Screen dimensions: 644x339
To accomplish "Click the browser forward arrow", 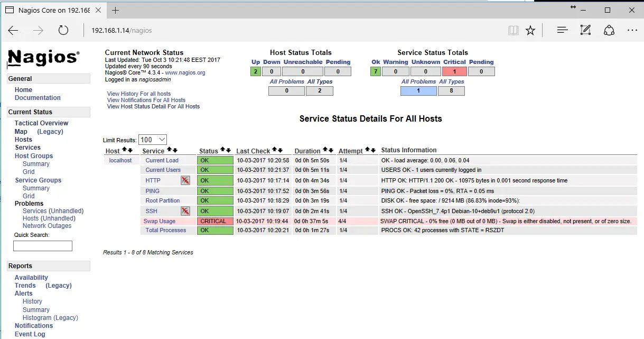I will 38,31.
